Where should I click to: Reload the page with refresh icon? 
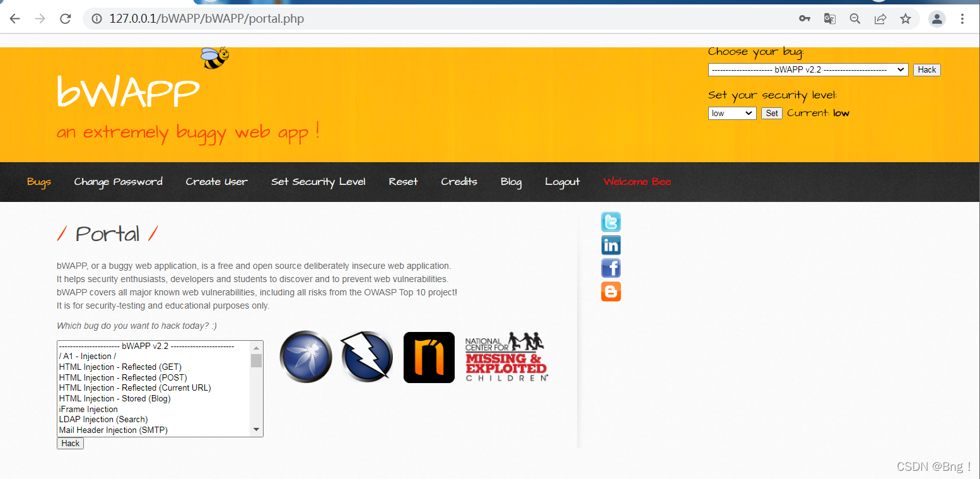click(65, 19)
